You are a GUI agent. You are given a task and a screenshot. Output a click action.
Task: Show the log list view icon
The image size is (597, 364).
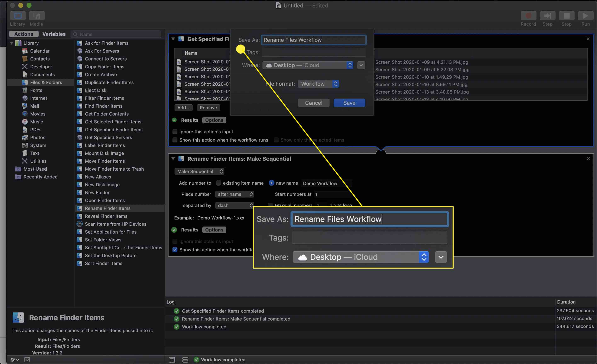pos(172,360)
